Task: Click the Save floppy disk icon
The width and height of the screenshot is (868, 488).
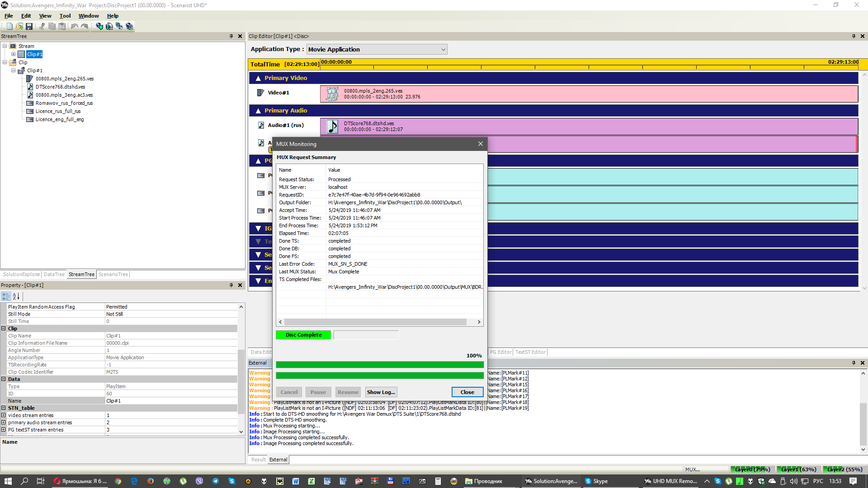Action: click(29, 27)
